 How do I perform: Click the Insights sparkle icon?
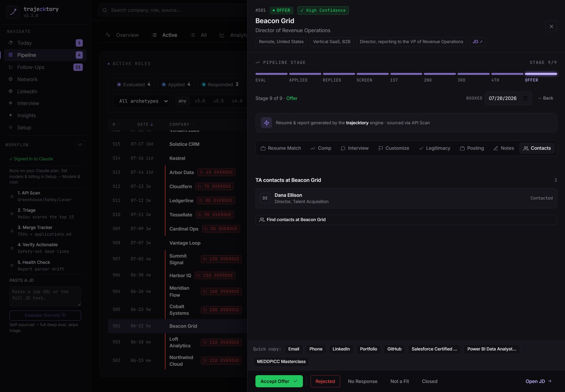(11, 115)
